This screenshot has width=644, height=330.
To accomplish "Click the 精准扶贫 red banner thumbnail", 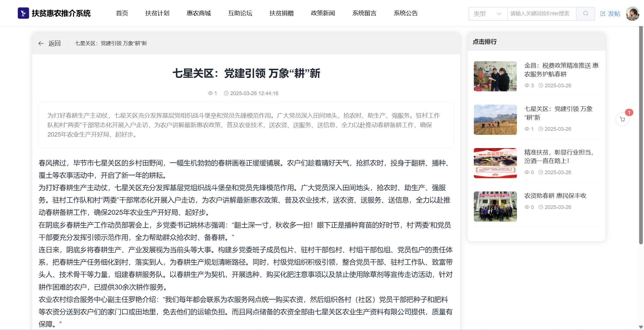I will pyautogui.click(x=495, y=163).
